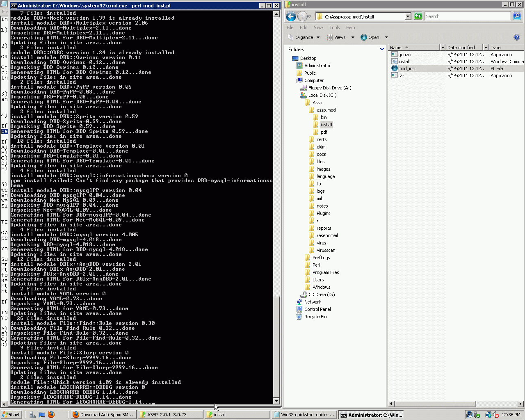Go back in the install Explorer window
The height and width of the screenshot is (420, 525).
(x=291, y=16)
